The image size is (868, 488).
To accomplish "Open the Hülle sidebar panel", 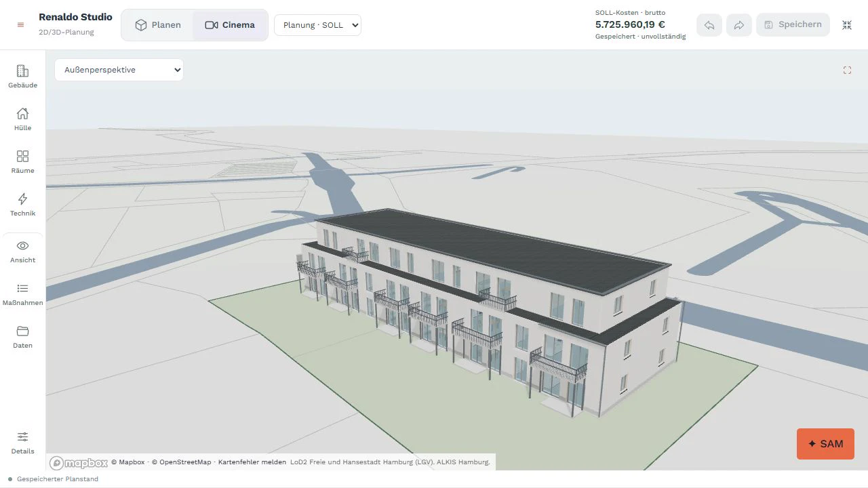I will pyautogui.click(x=22, y=119).
